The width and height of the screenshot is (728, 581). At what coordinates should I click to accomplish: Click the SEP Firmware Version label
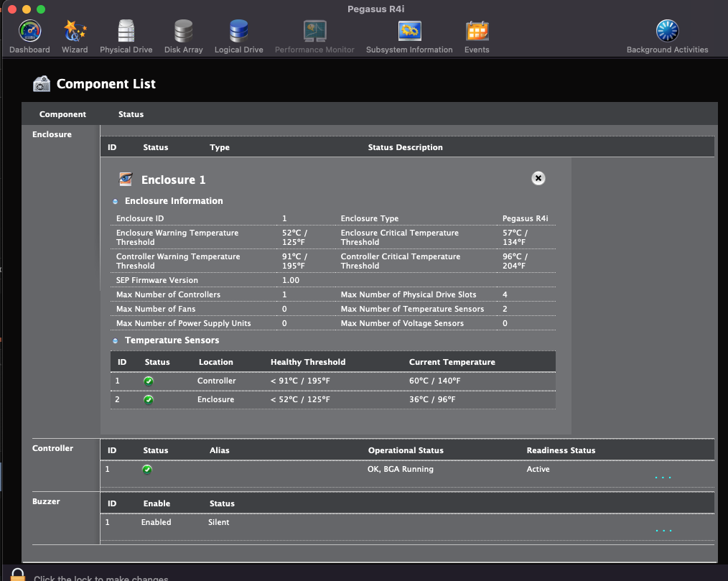[x=157, y=280]
